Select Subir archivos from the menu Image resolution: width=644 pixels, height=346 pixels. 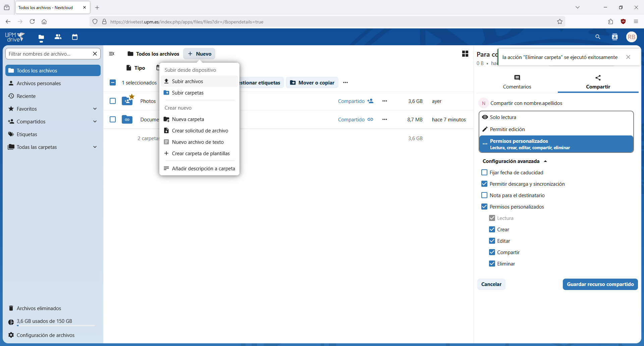click(x=199, y=81)
